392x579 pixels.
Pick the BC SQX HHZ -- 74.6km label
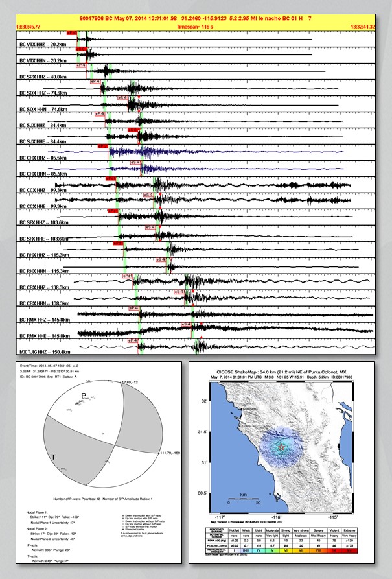(43, 93)
